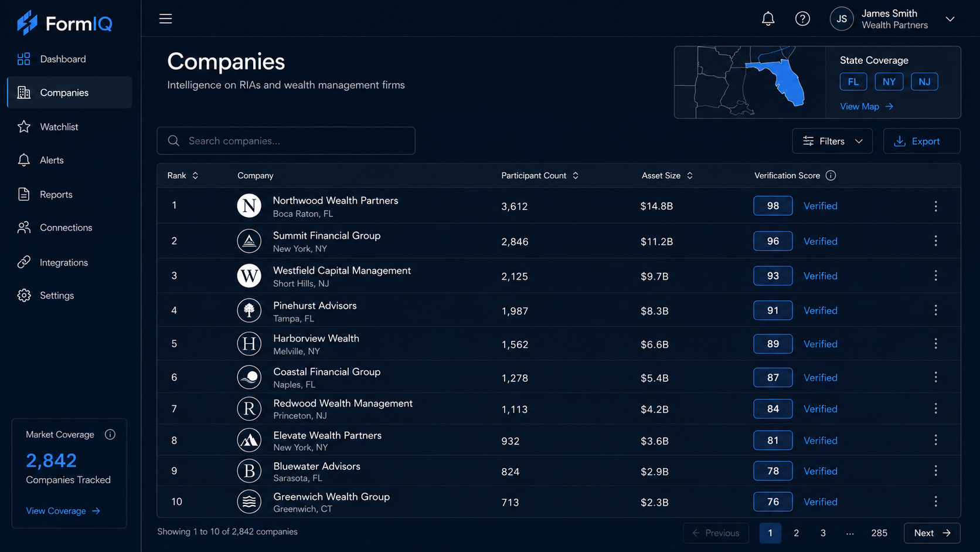Open row menu for Pinehurst Advisors

pos(935,310)
